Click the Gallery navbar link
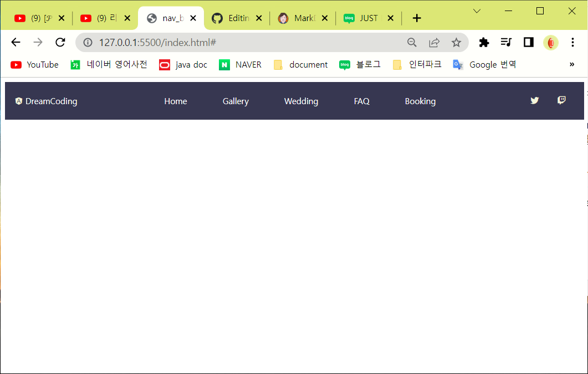Viewport: 588px width, 374px height. pyautogui.click(x=236, y=101)
